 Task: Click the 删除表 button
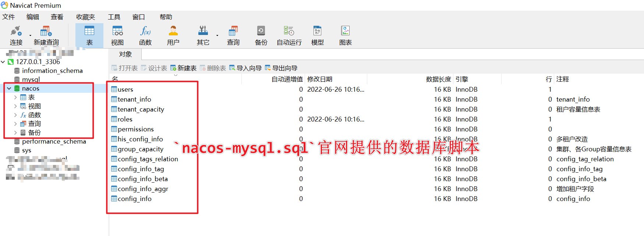213,68
